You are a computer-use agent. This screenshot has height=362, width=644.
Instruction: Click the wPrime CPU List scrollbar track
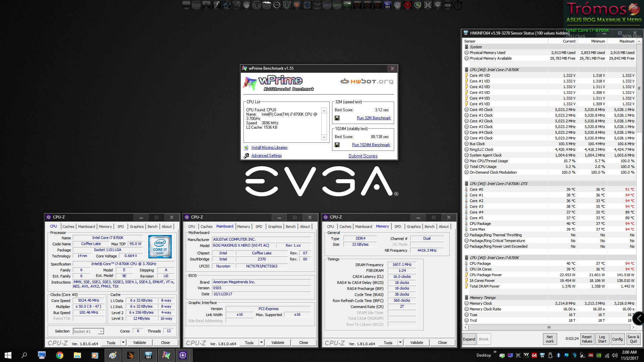click(x=324, y=124)
